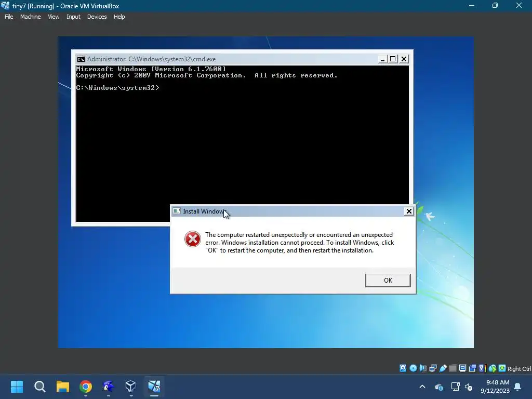This screenshot has width=532, height=399.
Task: Open the audio indicator in VirtualBox status bar
Action: 423,368
